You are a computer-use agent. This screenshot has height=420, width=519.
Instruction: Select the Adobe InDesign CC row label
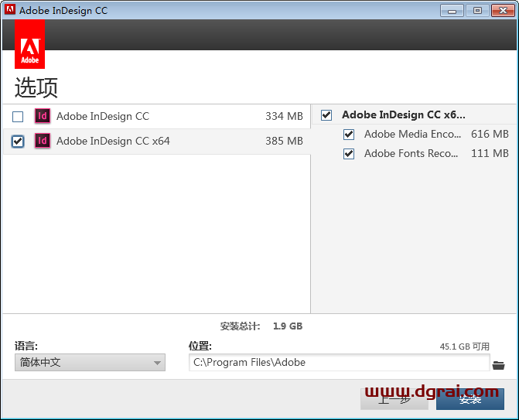pos(103,117)
